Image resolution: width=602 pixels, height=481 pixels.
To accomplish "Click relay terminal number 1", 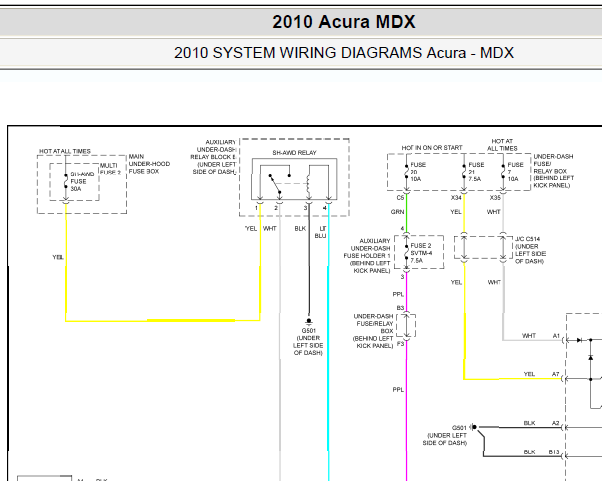I will coord(256,208).
